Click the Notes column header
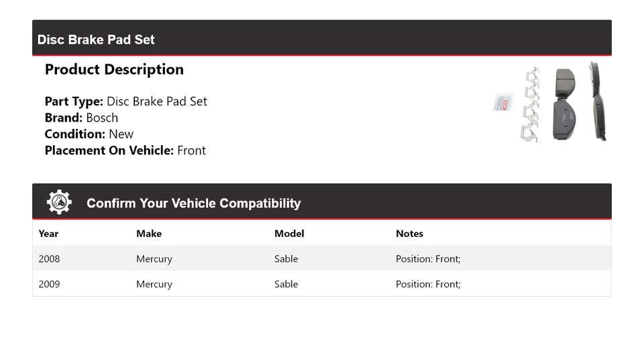This screenshot has height=347, width=644. 409,234
